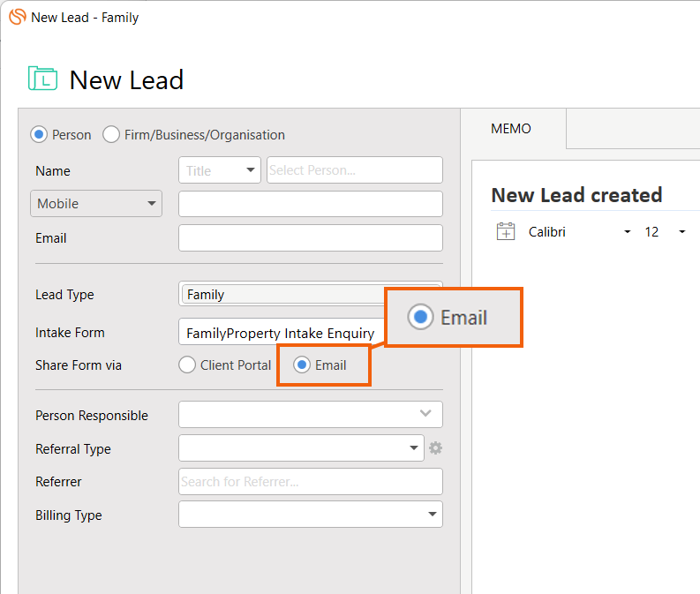The height and width of the screenshot is (594, 700).
Task: Click the Select Person name field
Action: (x=355, y=170)
